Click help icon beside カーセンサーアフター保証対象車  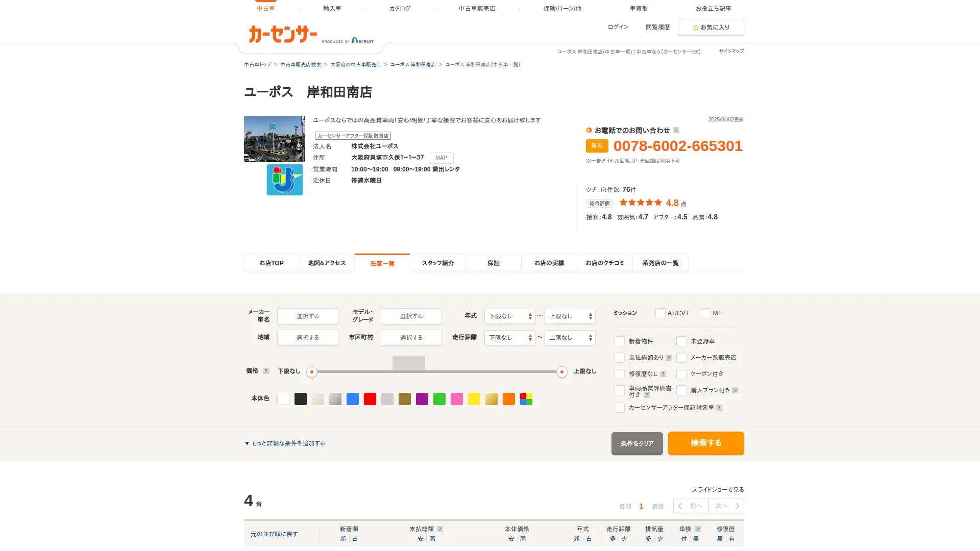point(719,408)
